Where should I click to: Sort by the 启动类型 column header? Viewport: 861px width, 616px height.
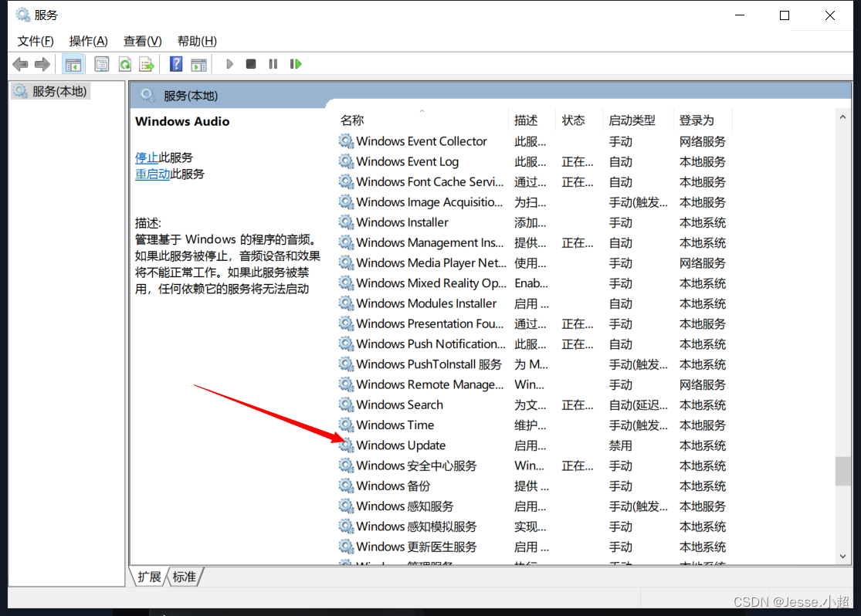coord(638,120)
